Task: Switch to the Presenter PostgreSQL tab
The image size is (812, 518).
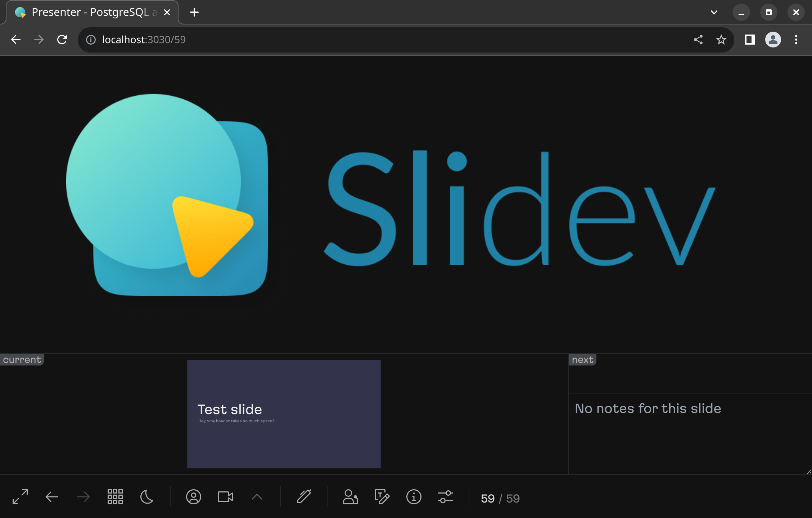Action: point(86,12)
